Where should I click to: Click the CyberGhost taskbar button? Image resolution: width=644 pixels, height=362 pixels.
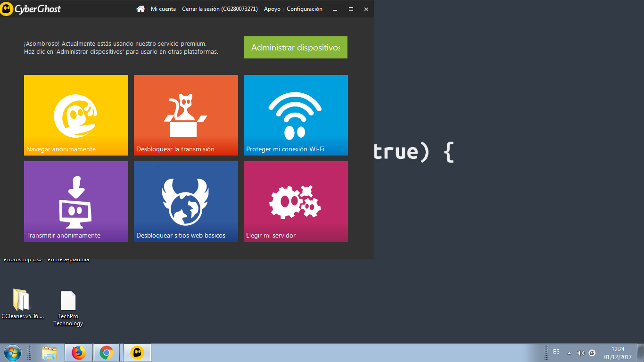point(137,353)
